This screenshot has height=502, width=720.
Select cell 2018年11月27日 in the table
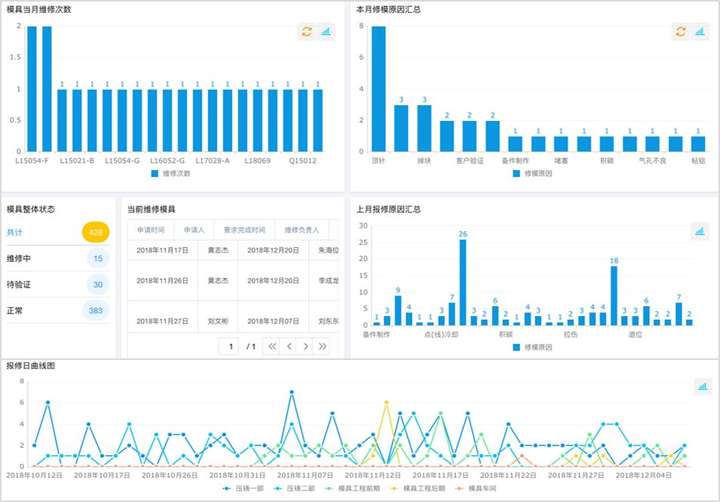(162, 321)
